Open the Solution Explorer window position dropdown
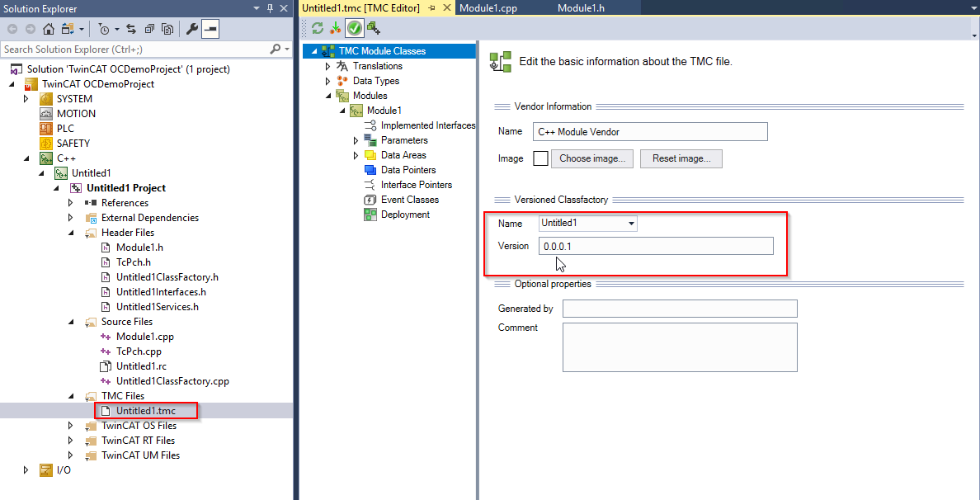The width and height of the screenshot is (980, 500). [x=257, y=8]
